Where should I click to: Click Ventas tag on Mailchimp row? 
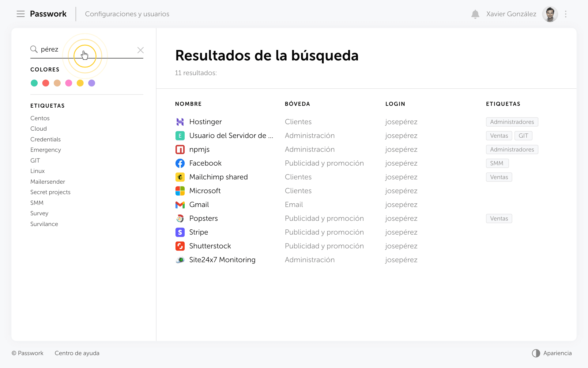pos(499,177)
